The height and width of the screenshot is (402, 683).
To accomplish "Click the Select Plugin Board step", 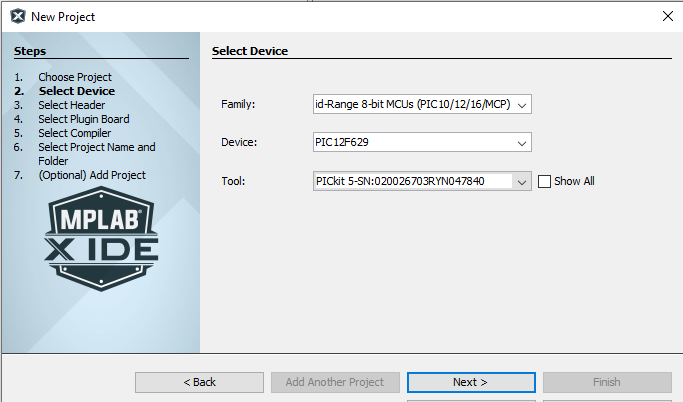I will pyautogui.click(x=83, y=119).
